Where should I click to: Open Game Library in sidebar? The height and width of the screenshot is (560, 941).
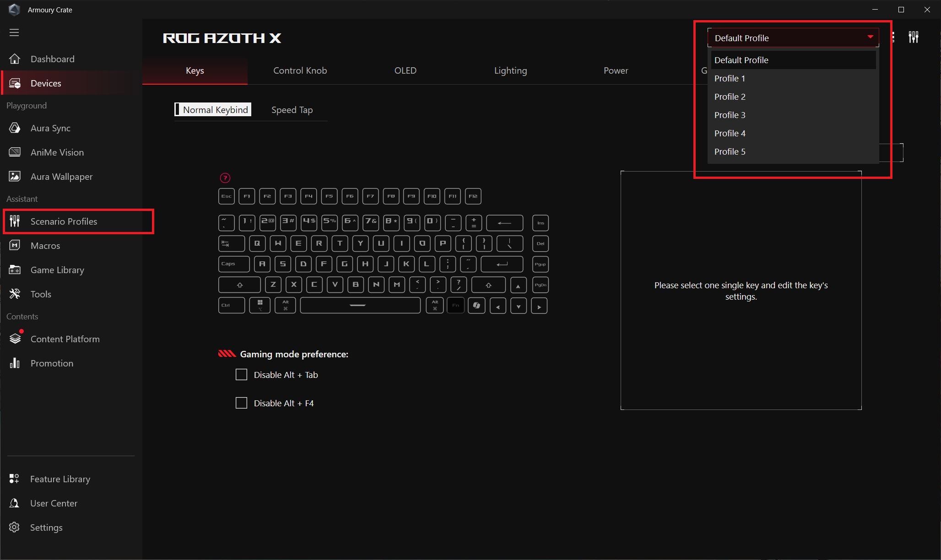tap(71, 270)
